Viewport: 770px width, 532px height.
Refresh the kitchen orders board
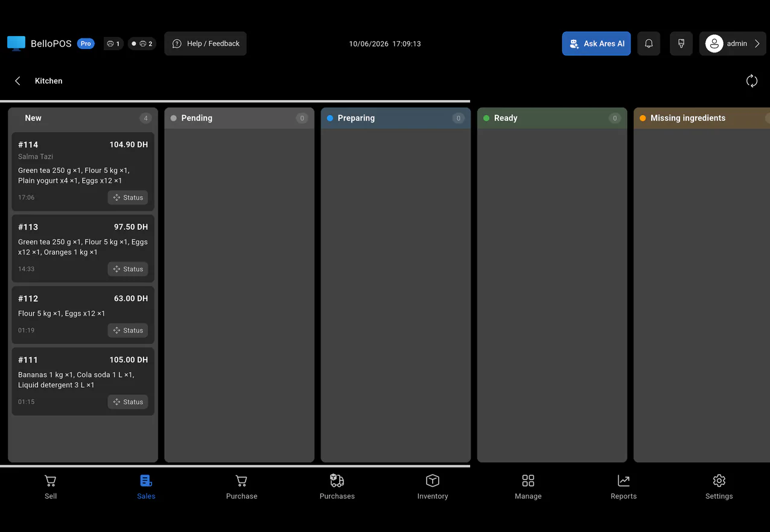click(x=752, y=81)
